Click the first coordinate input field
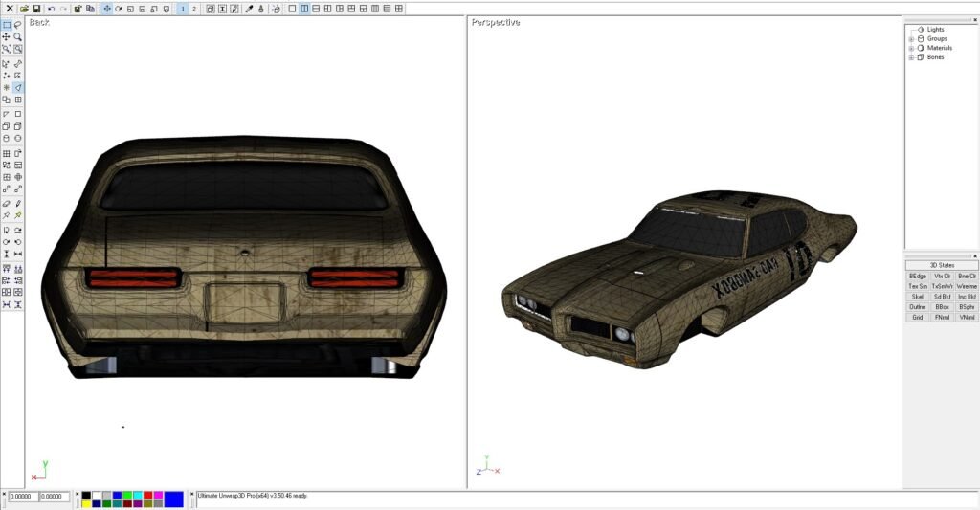 pos(23,497)
